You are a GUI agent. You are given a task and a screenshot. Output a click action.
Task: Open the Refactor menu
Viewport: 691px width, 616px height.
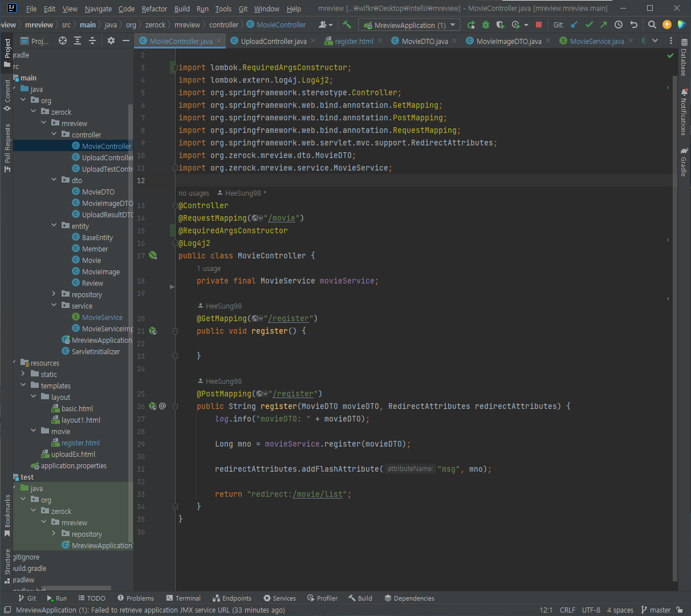pyautogui.click(x=155, y=9)
